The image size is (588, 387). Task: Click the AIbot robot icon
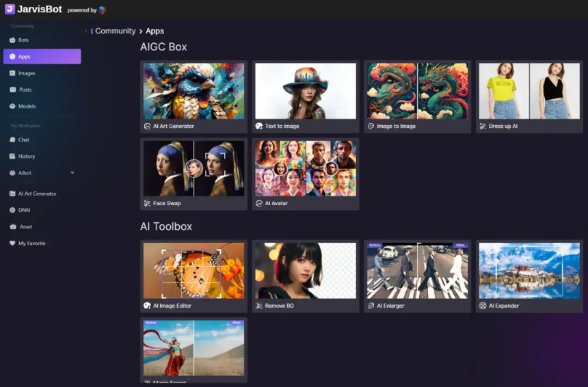tap(12, 173)
